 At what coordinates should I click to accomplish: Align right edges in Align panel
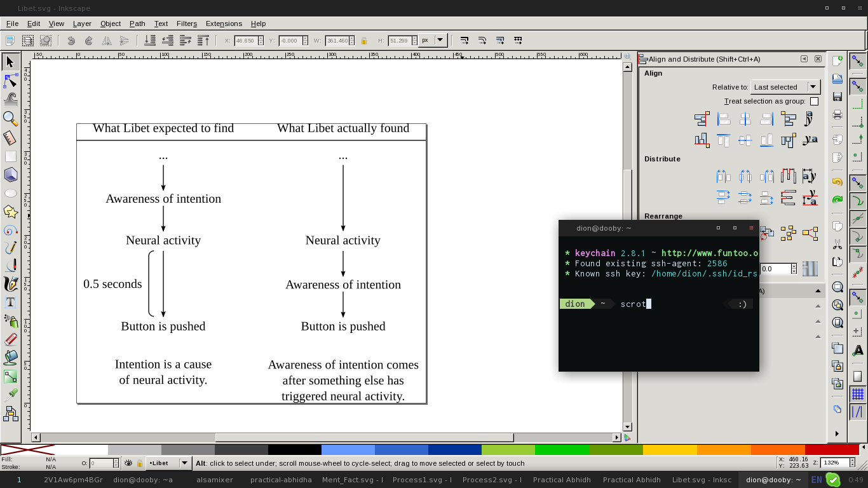point(767,119)
